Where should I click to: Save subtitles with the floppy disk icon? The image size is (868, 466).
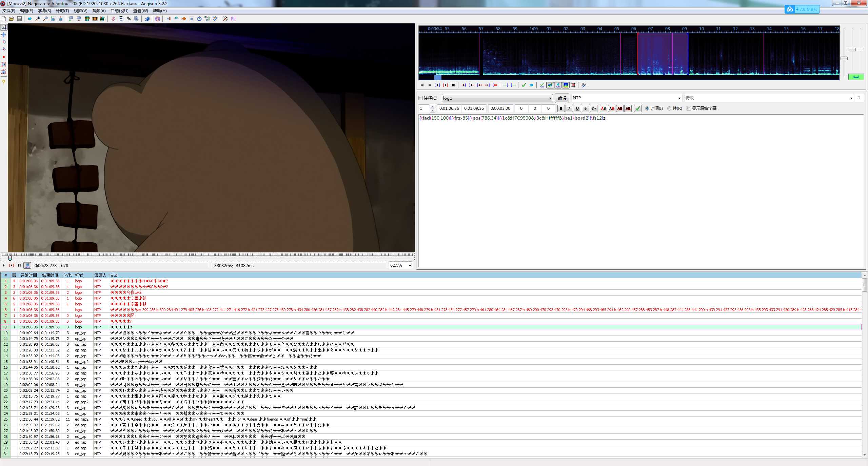(19, 19)
